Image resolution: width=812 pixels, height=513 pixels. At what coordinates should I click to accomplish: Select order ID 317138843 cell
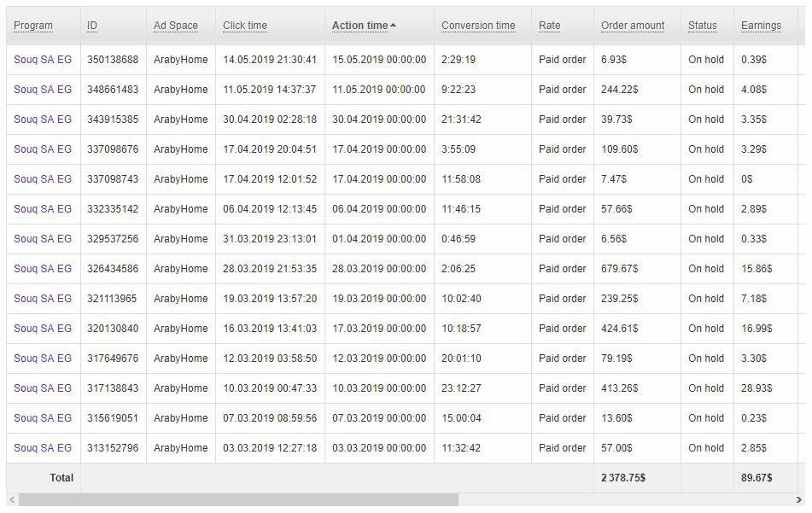point(113,388)
